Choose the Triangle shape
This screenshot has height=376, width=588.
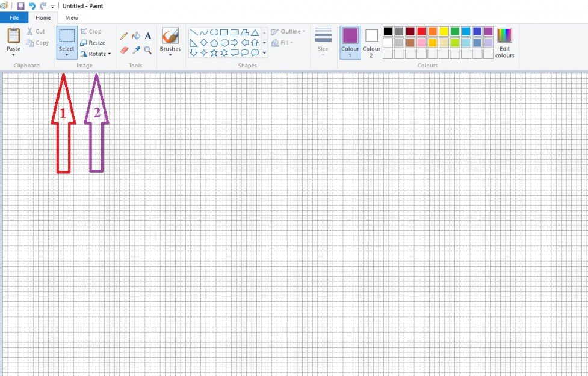pyautogui.click(x=255, y=32)
